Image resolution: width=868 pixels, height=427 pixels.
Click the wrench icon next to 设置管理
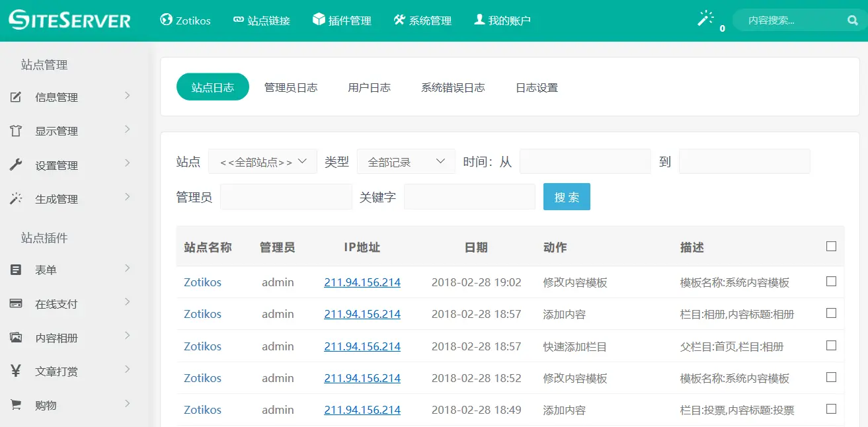(x=16, y=165)
